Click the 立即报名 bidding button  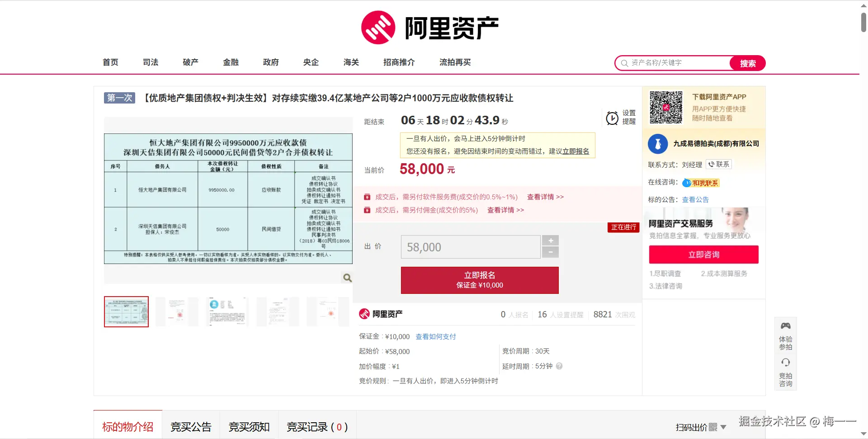pos(479,280)
